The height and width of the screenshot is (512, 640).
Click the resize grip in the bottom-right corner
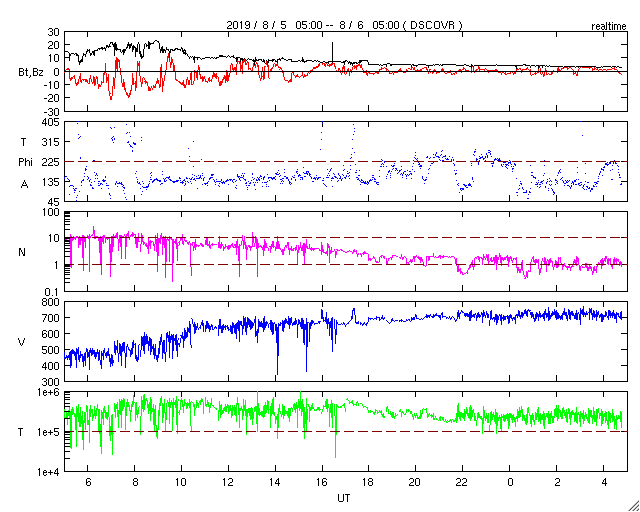pos(634,506)
